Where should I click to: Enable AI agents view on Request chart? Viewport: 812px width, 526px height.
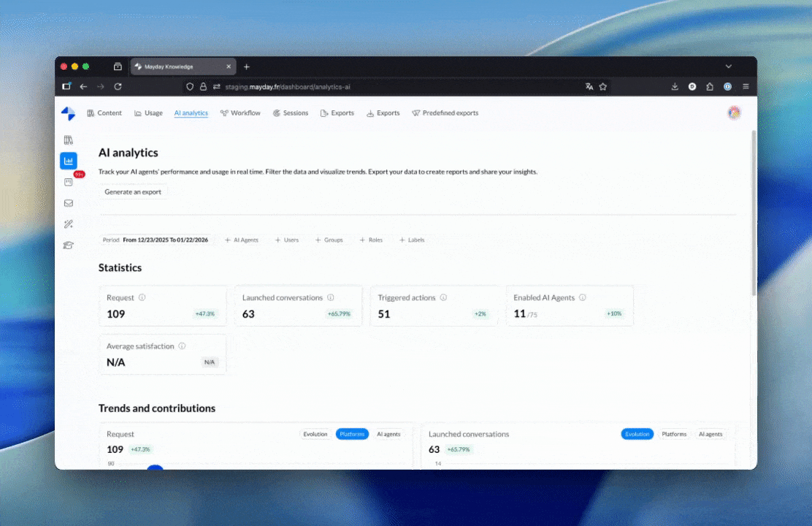pos(388,433)
